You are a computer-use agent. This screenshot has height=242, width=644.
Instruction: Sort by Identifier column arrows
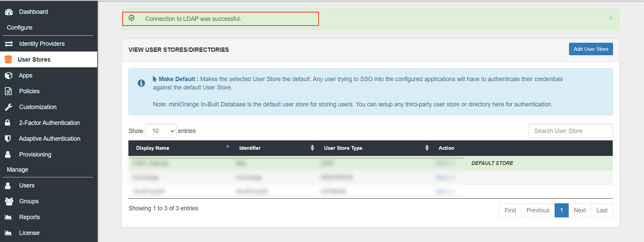(x=312, y=148)
